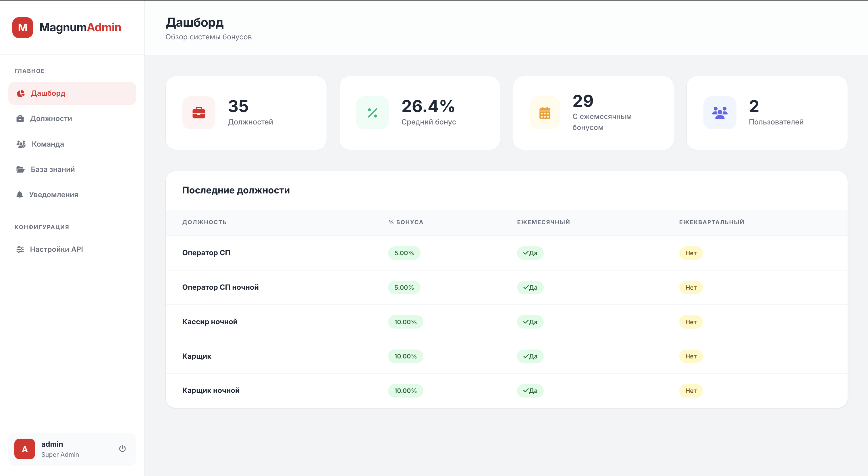Click the bell icon beside Уведомления
Viewport: 868px width, 476px height.
tap(20, 195)
